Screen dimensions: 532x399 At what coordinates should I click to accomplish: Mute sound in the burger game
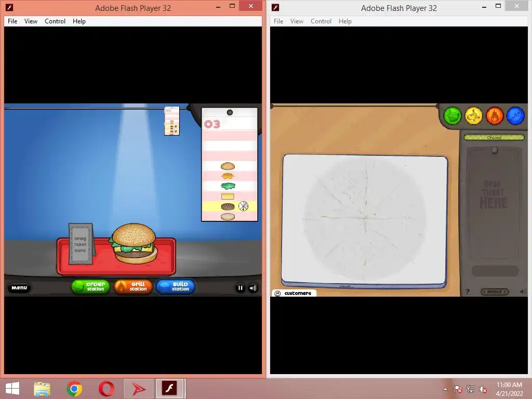[x=253, y=288]
